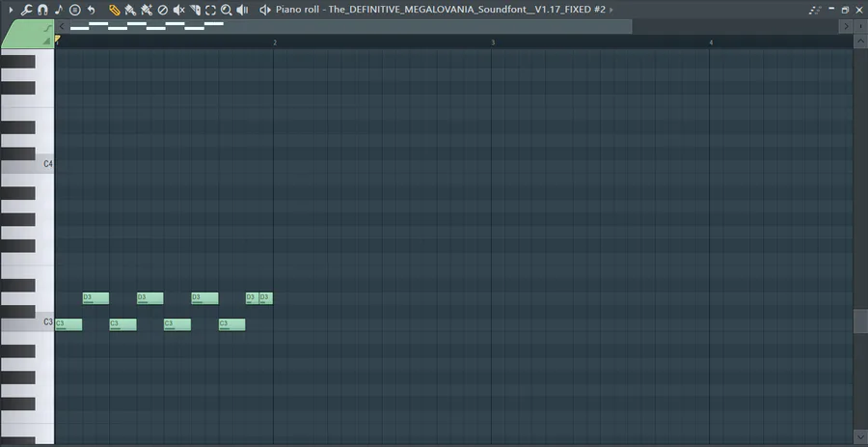Click the C3 piano key
The height and width of the screenshot is (447, 868).
[x=27, y=322]
